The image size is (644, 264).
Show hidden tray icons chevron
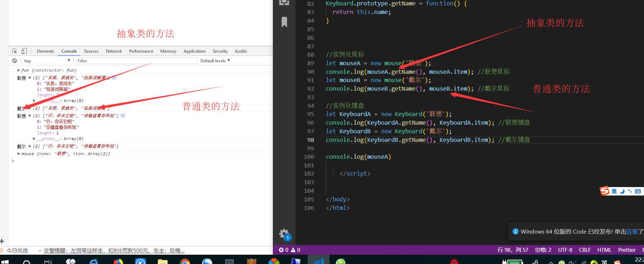pyautogui.click(x=551, y=262)
